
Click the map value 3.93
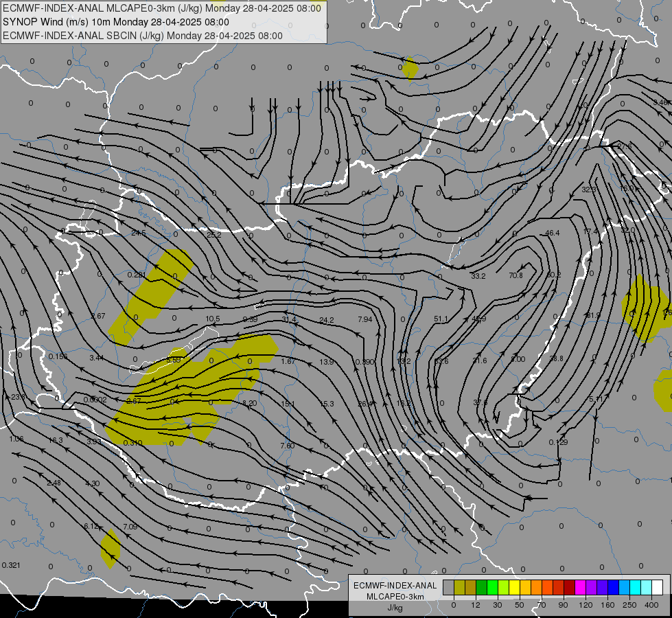pos(94,442)
